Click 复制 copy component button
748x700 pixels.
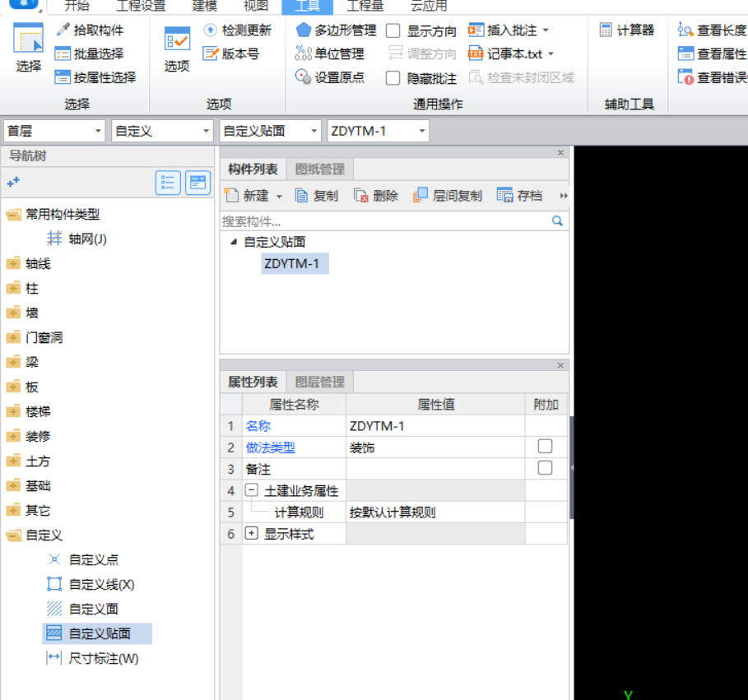point(317,196)
